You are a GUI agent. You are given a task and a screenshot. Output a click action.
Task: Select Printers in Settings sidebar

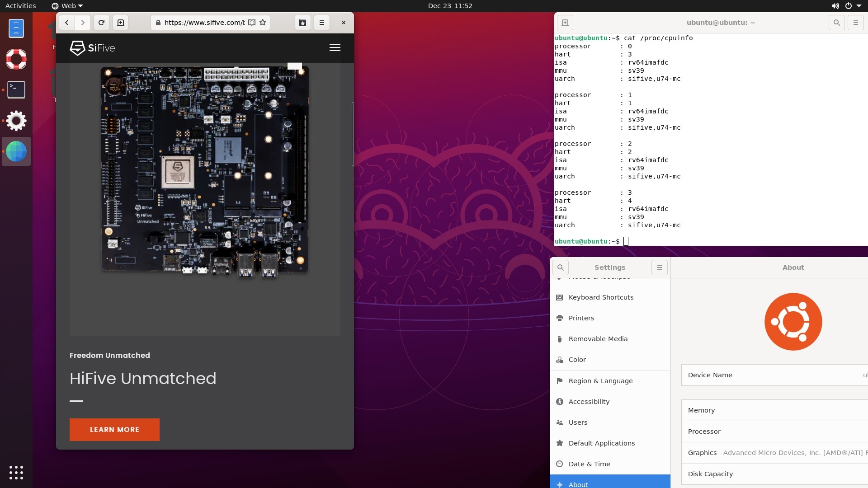pos(610,318)
